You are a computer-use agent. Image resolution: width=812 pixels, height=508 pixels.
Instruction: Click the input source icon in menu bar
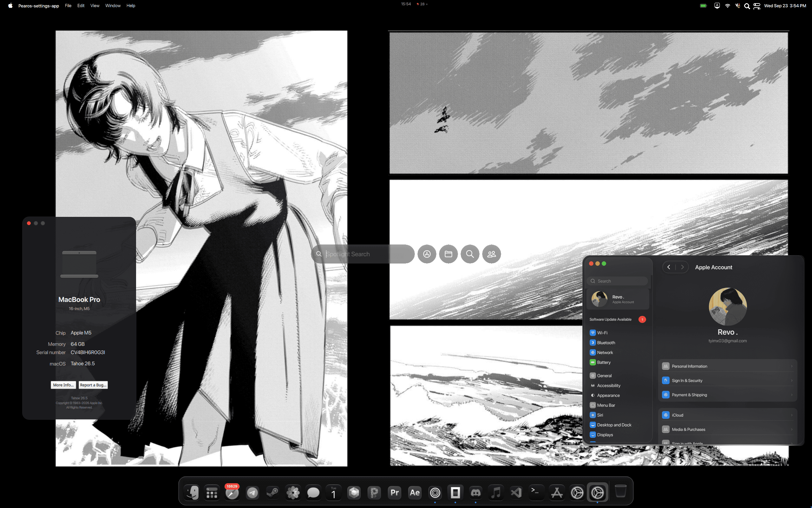(717, 6)
